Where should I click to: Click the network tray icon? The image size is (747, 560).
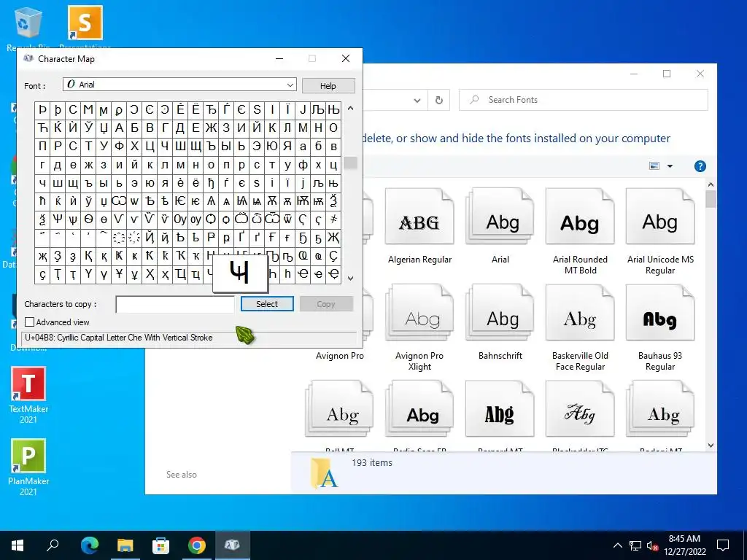click(x=635, y=545)
